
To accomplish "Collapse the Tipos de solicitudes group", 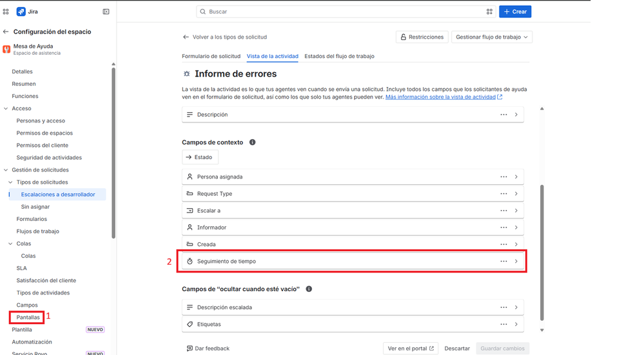I will click(10, 182).
